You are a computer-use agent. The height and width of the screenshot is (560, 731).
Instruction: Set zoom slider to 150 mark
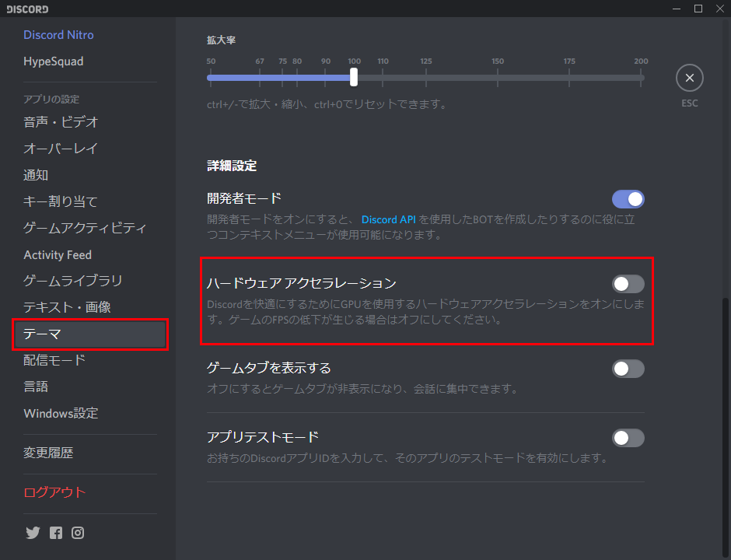tap(498, 78)
